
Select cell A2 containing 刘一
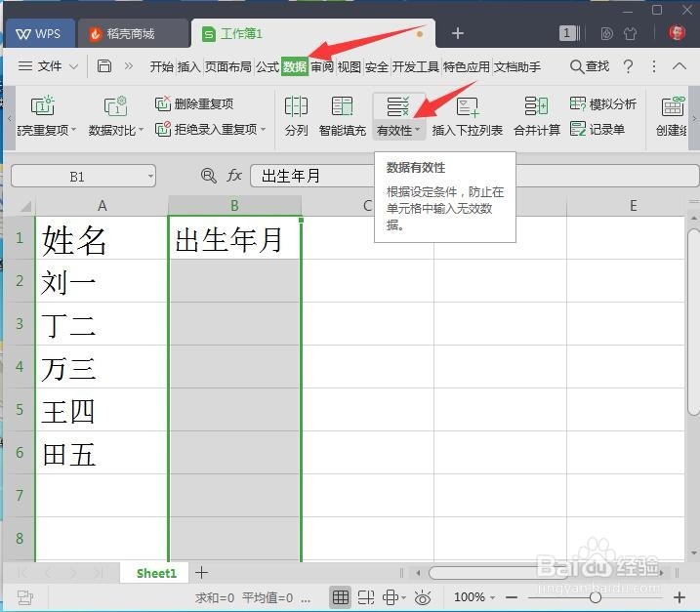click(x=102, y=281)
